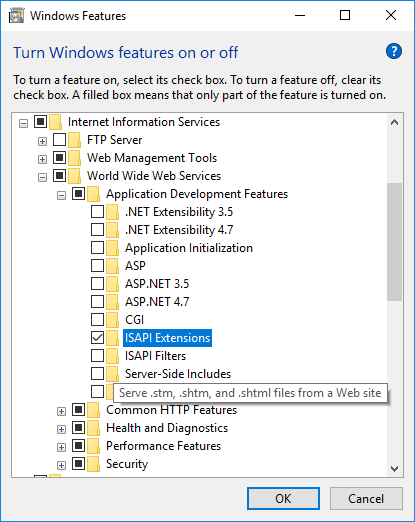The width and height of the screenshot is (415, 522).
Task: Click the ASP.NET 4.7 folder icon
Action: [x=113, y=302]
